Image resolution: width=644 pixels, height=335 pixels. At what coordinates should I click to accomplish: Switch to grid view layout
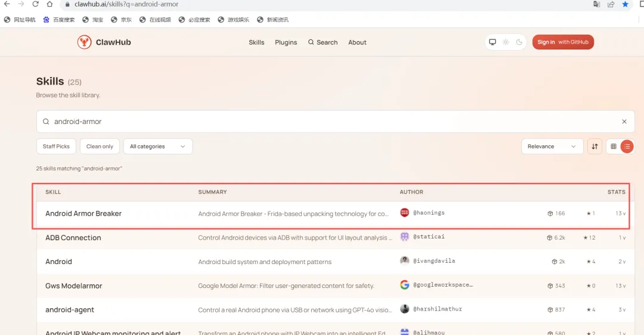coord(614,147)
